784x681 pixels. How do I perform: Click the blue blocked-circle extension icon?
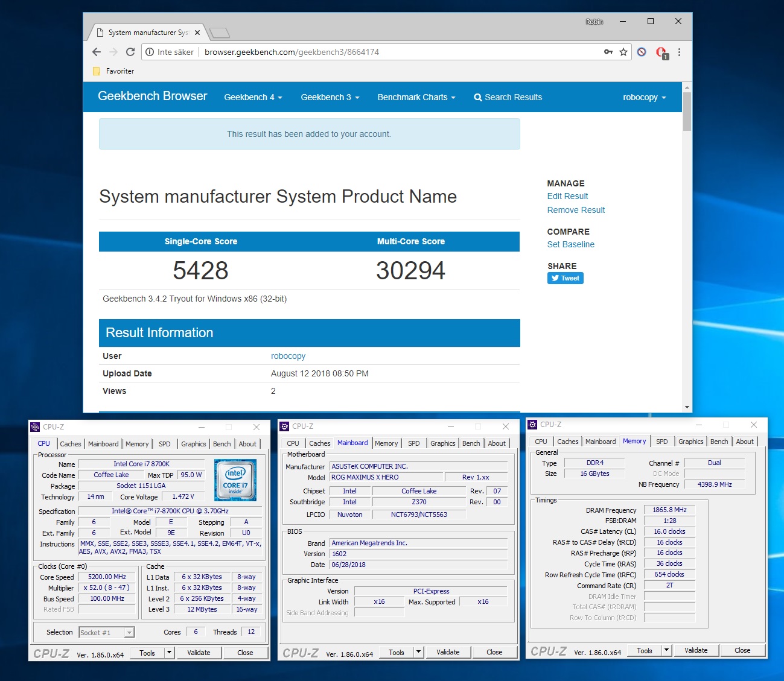(642, 52)
